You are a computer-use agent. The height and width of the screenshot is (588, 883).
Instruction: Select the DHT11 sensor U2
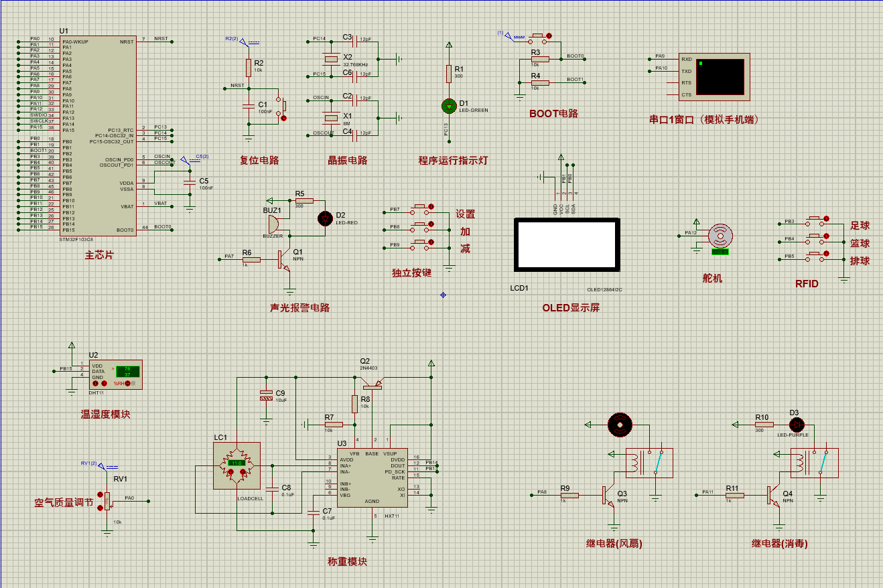tap(115, 374)
